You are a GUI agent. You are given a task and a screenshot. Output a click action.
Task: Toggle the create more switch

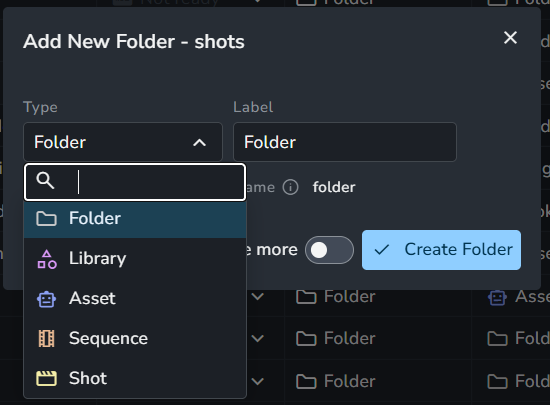[x=329, y=250]
